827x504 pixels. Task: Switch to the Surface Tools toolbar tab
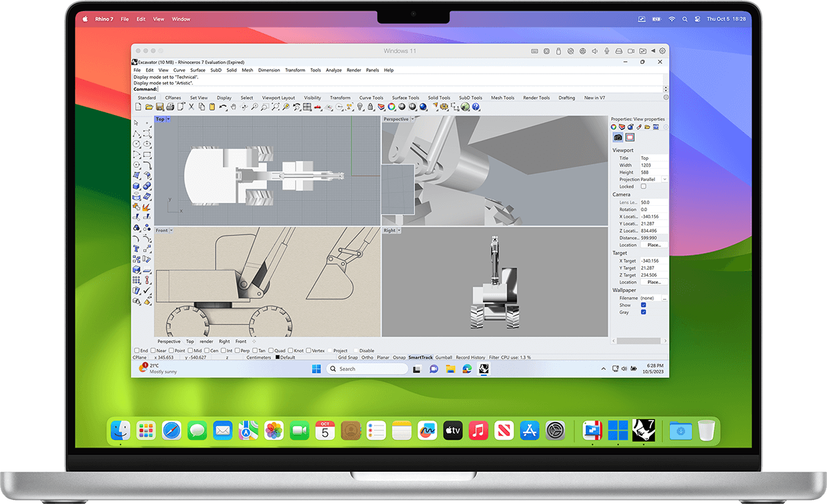pyautogui.click(x=405, y=97)
